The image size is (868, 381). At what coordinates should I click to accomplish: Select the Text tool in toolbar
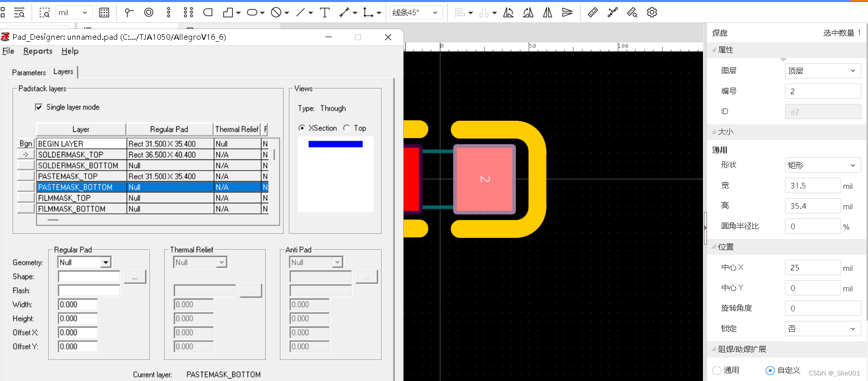click(x=324, y=13)
